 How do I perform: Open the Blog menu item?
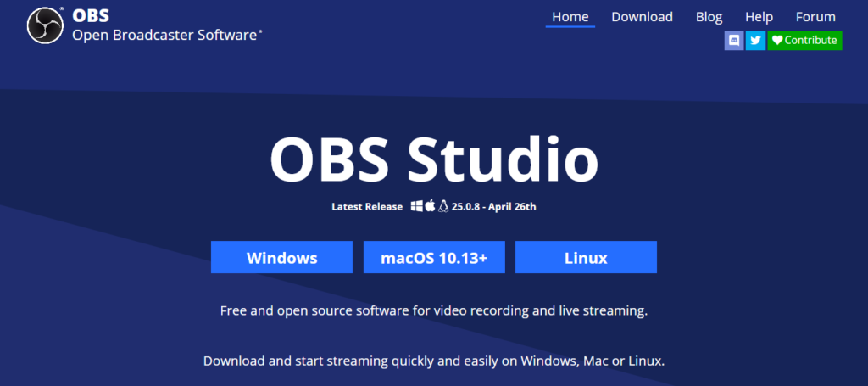709,17
